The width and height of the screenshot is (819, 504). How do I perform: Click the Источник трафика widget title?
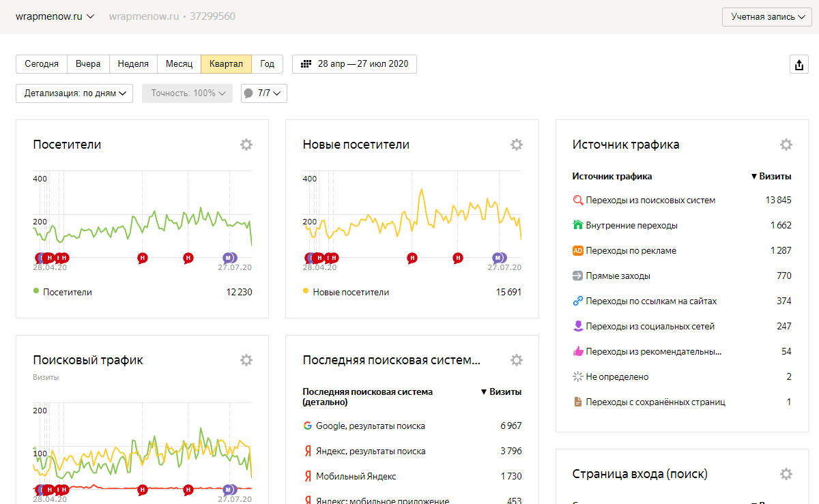coord(626,145)
